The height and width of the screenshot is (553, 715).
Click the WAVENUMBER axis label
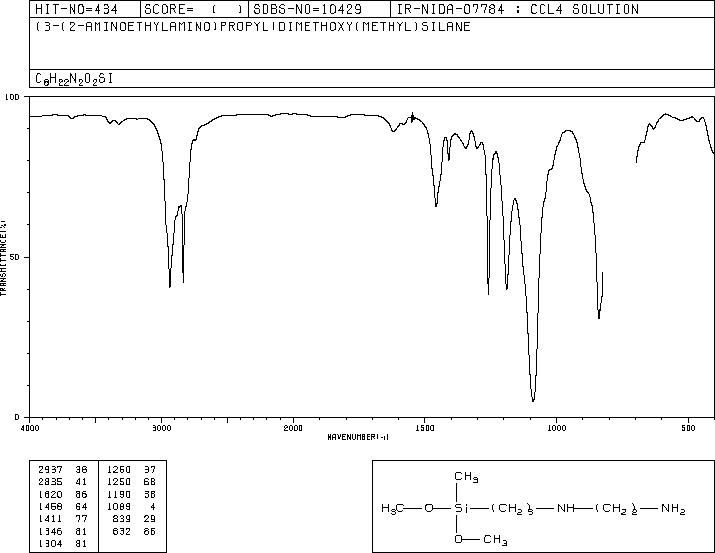pyautogui.click(x=358, y=437)
